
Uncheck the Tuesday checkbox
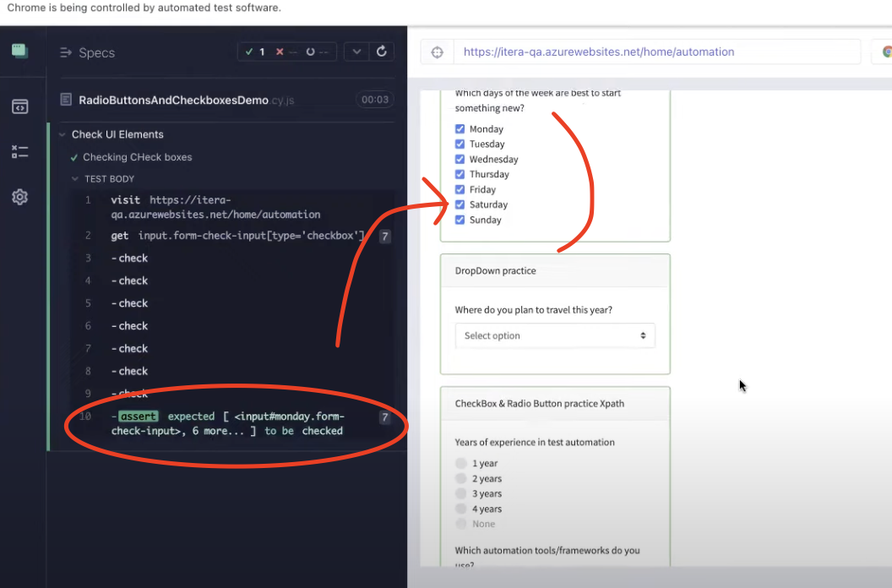point(460,144)
